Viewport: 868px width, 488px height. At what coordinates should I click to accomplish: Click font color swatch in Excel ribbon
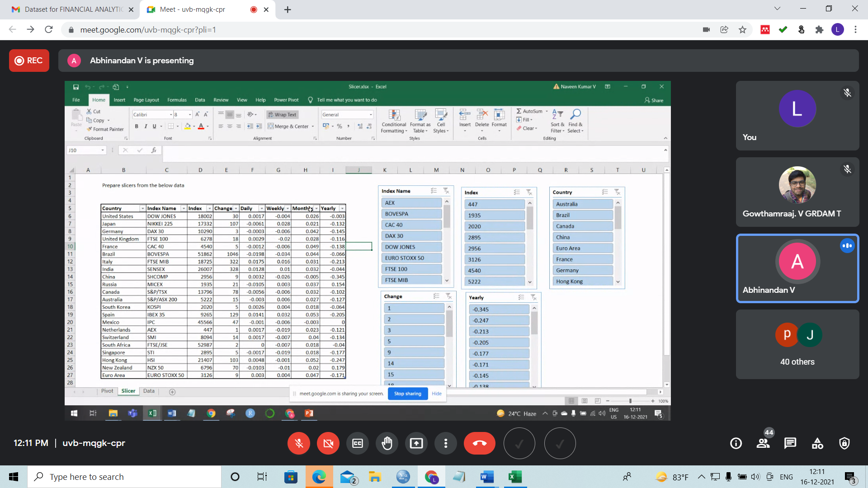(x=201, y=127)
